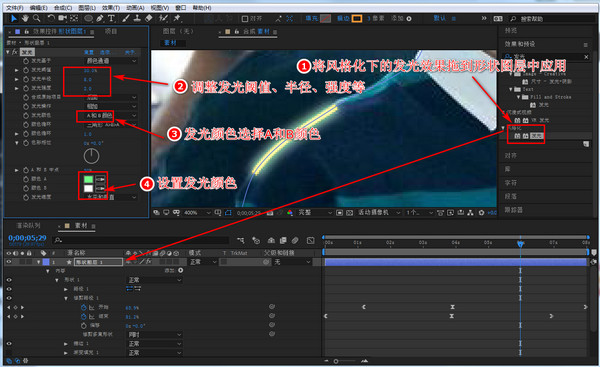Switch to the 渲染队列 tab
The height and width of the screenshot is (367, 600).
tap(28, 225)
